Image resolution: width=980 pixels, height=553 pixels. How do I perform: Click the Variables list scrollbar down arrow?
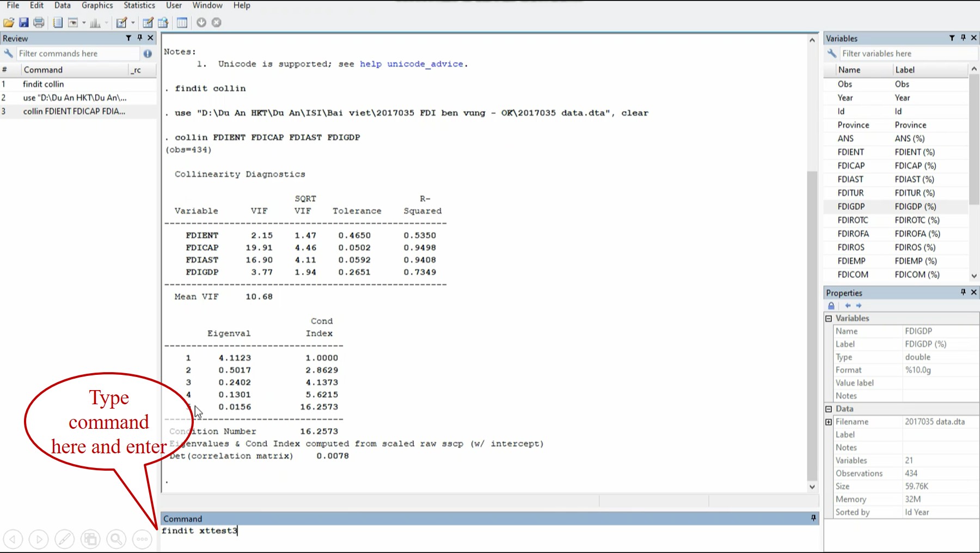click(x=974, y=276)
